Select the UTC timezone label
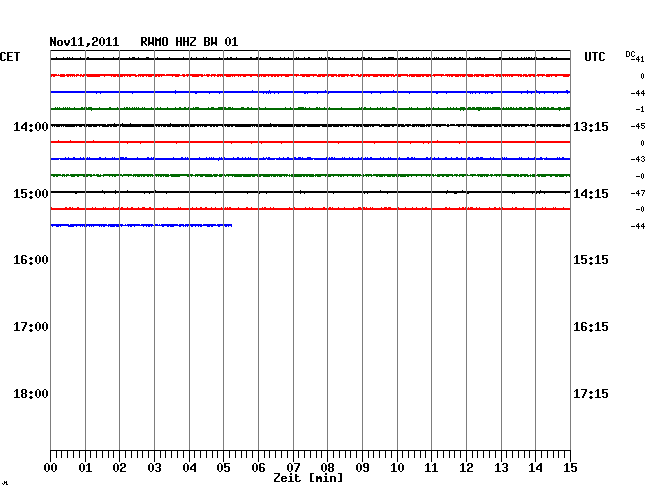The height and width of the screenshot is (494, 650). (594, 57)
